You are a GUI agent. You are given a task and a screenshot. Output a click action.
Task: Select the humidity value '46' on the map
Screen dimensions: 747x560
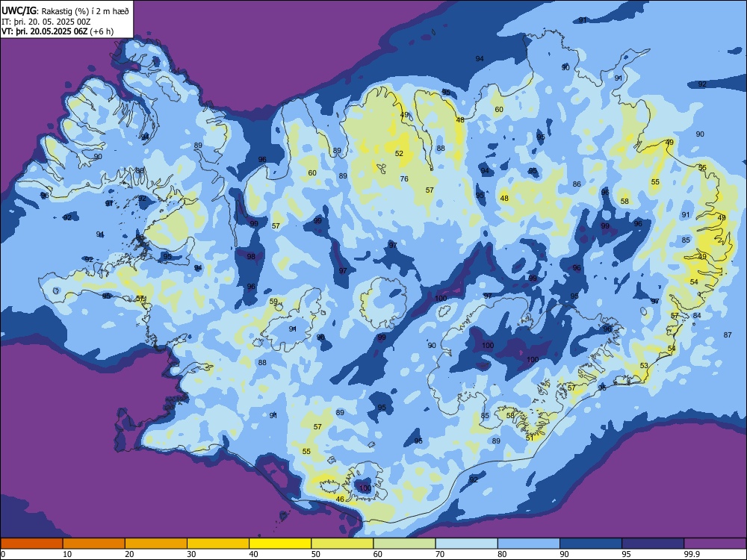[x=340, y=499]
